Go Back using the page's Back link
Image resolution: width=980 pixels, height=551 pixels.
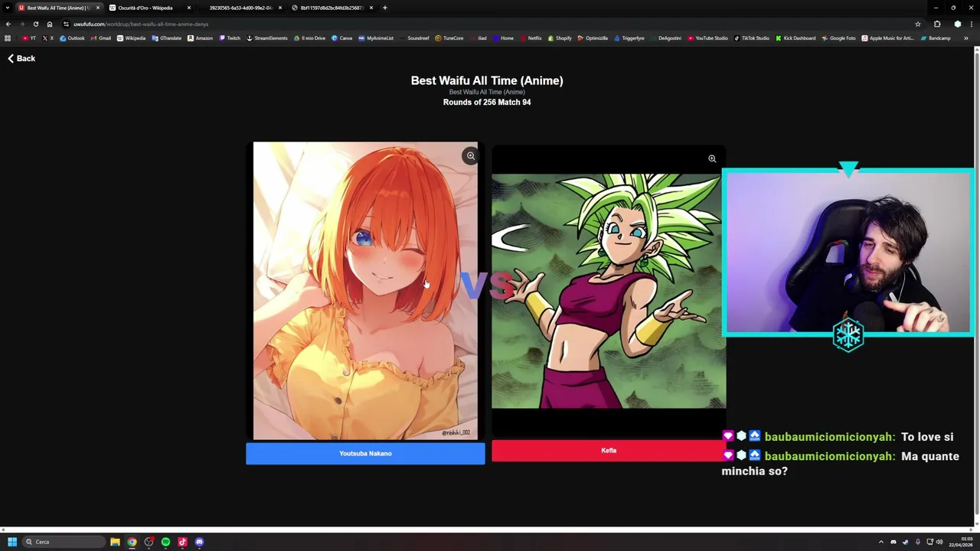[x=21, y=58]
